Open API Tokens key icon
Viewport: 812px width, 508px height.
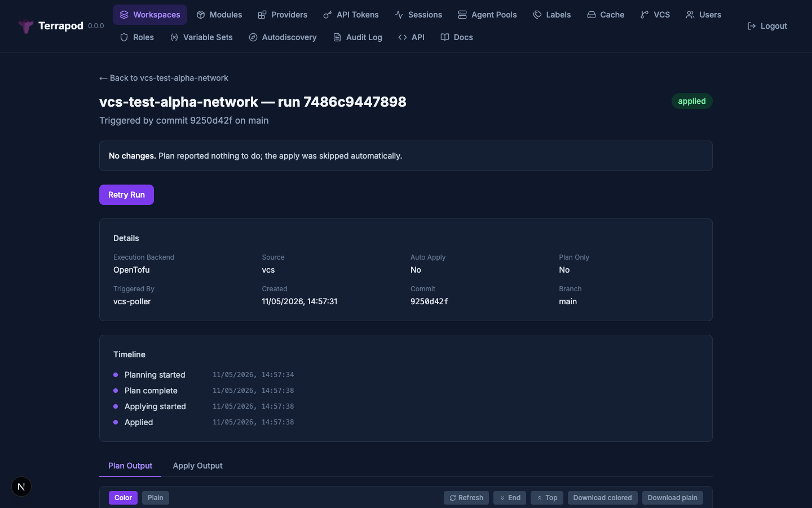click(x=328, y=15)
